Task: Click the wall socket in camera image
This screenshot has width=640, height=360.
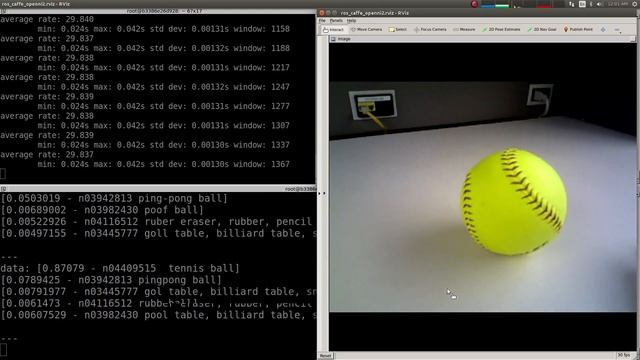Action: pyautogui.click(x=373, y=104)
